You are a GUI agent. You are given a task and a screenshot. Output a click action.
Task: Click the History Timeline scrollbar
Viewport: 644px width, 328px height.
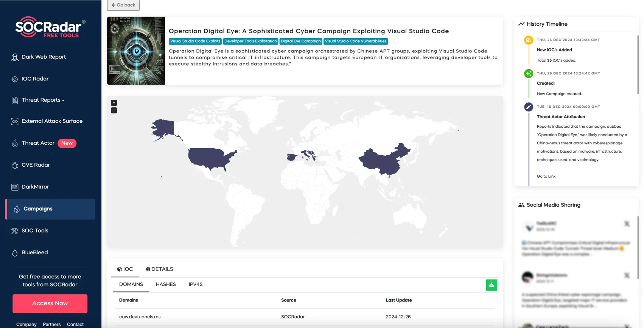(638, 64)
